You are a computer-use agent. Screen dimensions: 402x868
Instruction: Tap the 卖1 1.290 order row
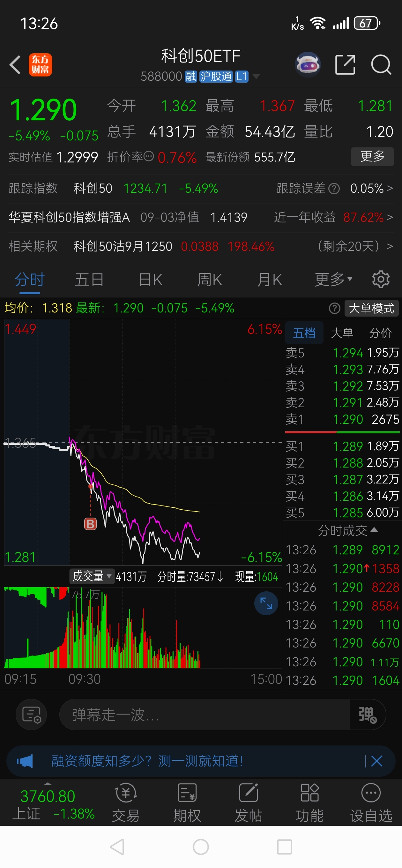click(x=342, y=419)
